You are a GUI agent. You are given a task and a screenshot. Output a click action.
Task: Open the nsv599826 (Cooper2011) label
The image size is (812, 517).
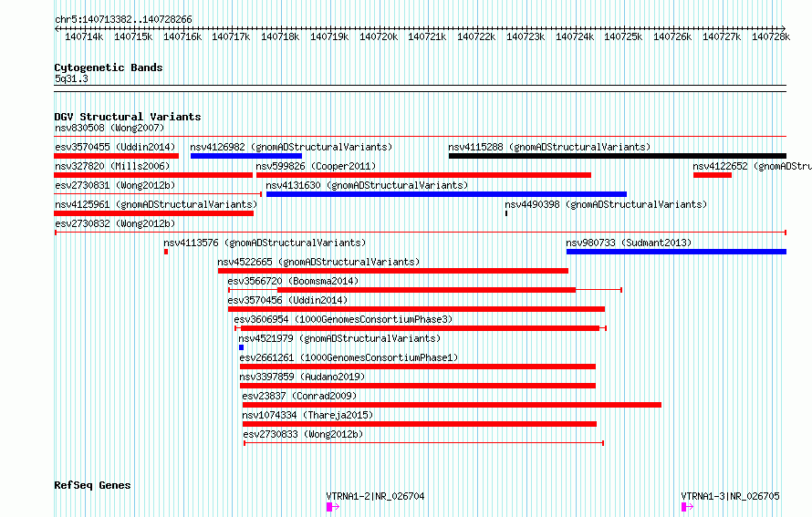[316, 166]
